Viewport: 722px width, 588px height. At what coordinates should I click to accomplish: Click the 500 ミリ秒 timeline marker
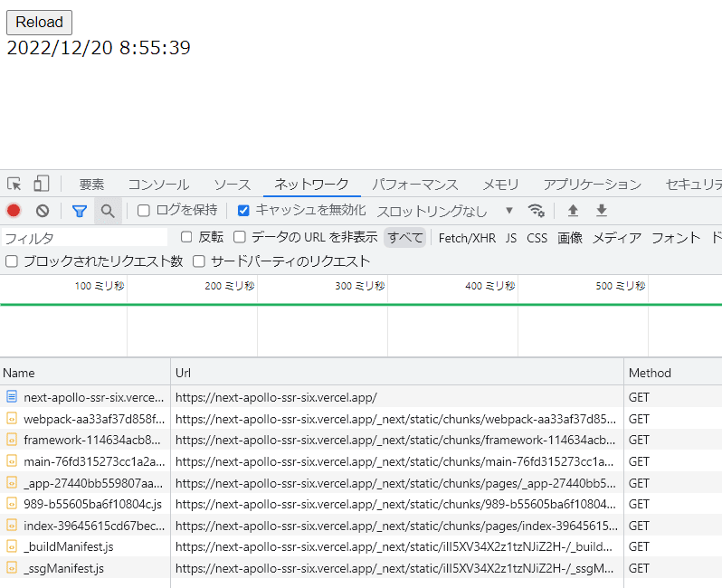point(621,286)
